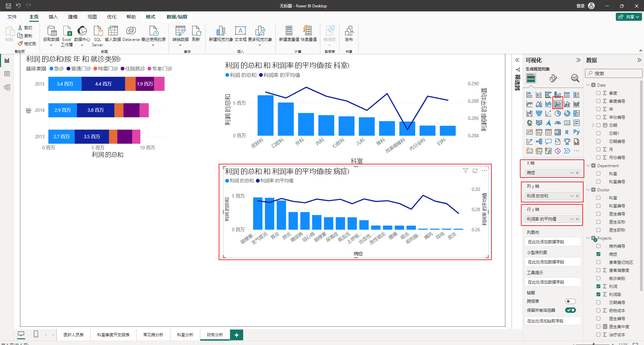Collapse the Department table
The width and height of the screenshot is (644, 345).
588,165
